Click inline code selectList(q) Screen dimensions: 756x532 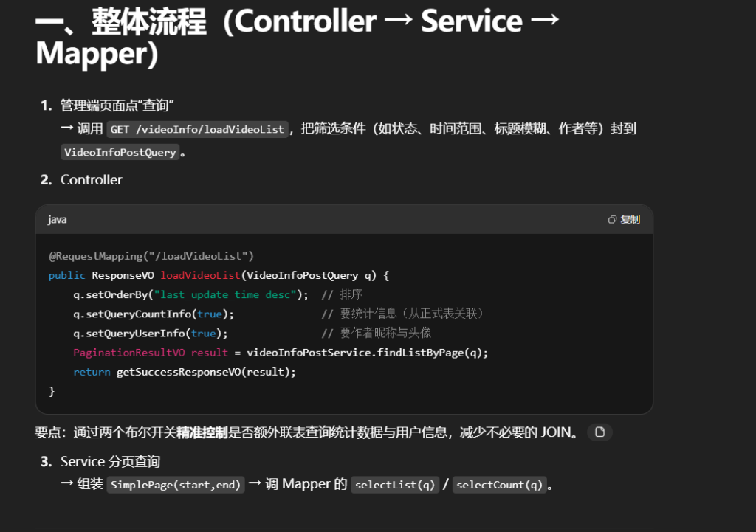[x=394, y=486]
